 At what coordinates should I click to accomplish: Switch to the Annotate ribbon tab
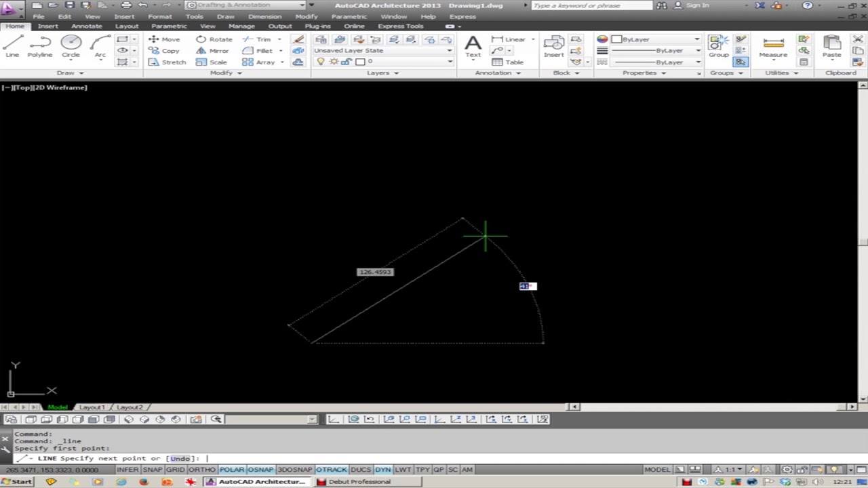(87, 26)
